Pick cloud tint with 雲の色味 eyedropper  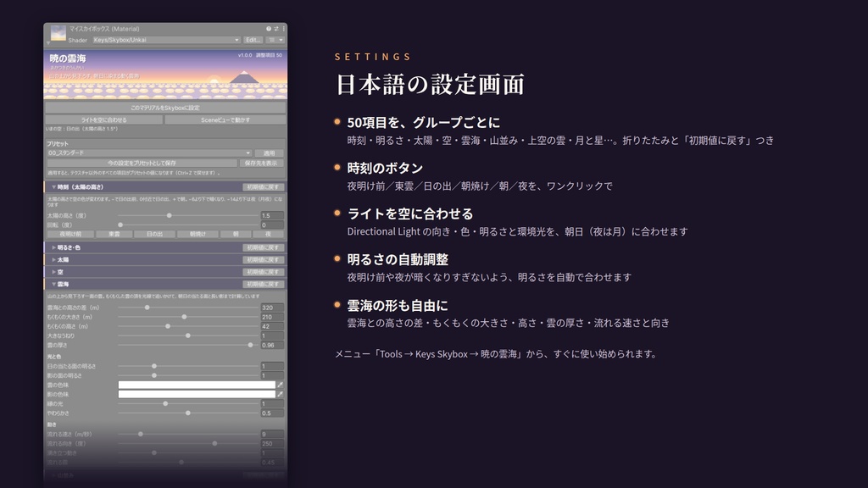(280, 385)
